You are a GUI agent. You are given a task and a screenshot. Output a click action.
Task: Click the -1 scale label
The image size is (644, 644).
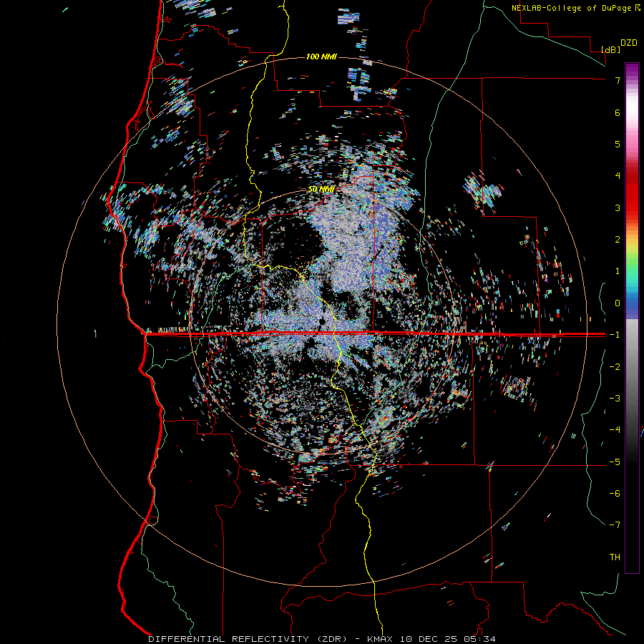(615, 335)
